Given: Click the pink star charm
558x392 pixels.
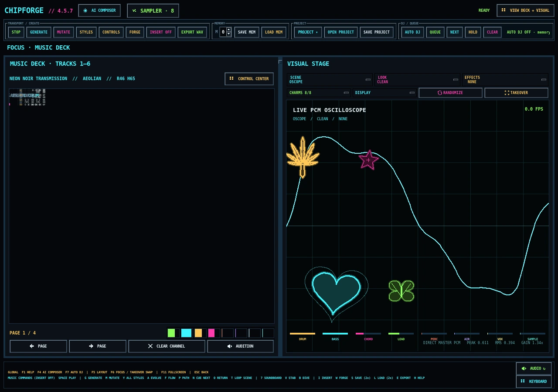Looking at the screenshot, I should tap(368, 160).
